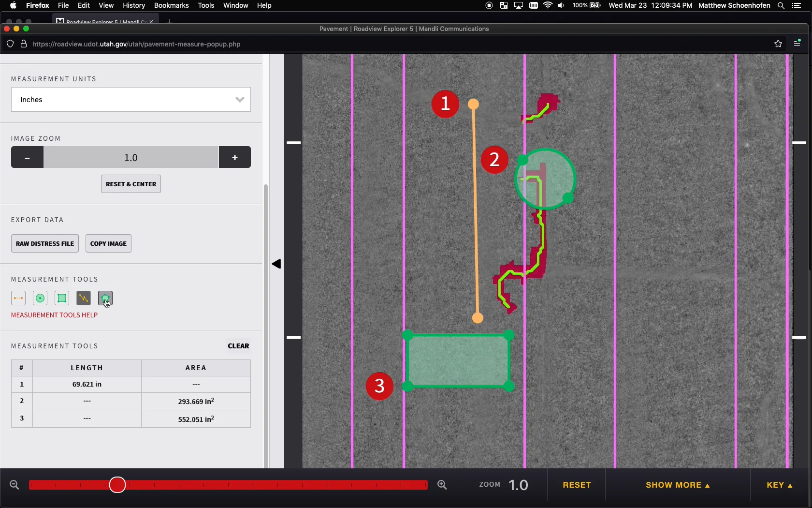Expand the KEY panel
812x508 pixels.
(779, 485)
